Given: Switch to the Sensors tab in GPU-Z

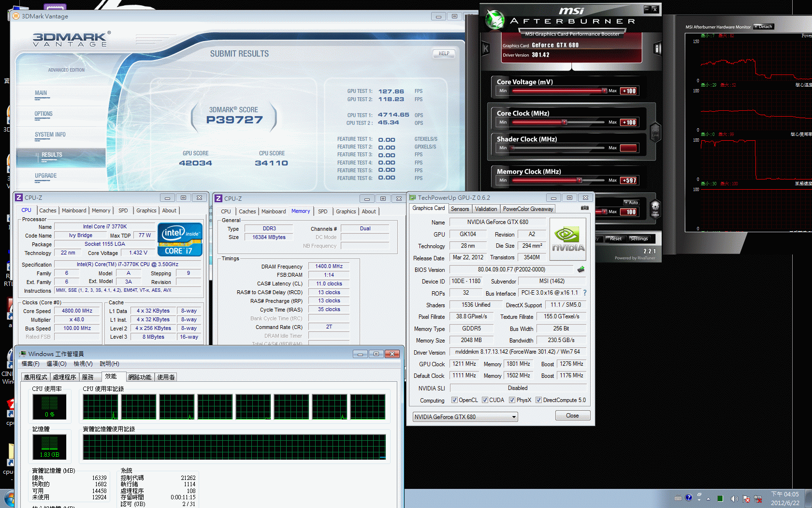Looking at the screenshot, I should 460,209.
